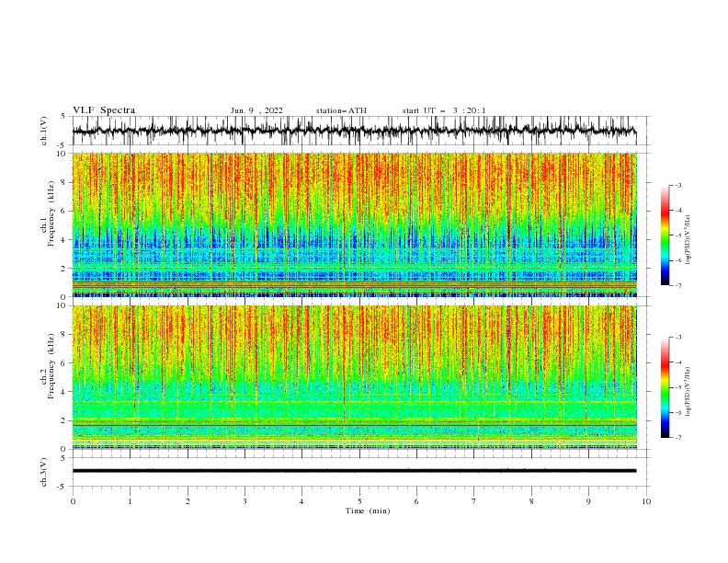Click time axis tick label '1'
Screen dimensions: 728x563
click(x=131, y=501)
